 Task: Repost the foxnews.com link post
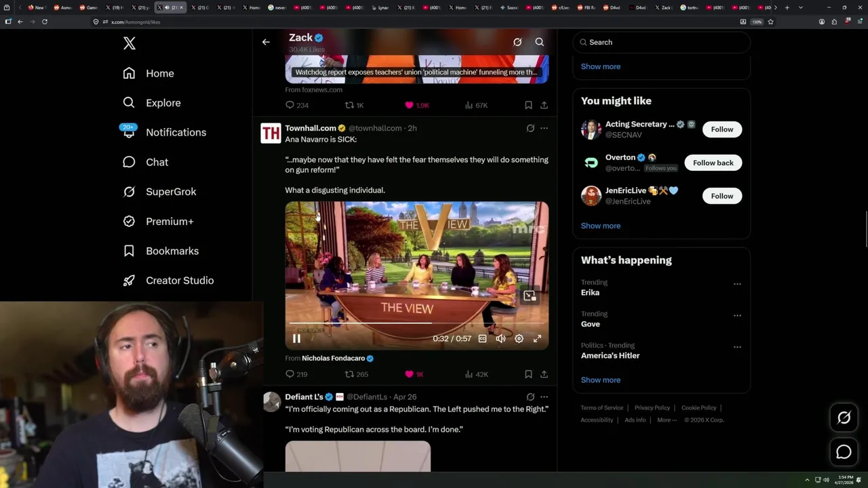click(355, 105)
